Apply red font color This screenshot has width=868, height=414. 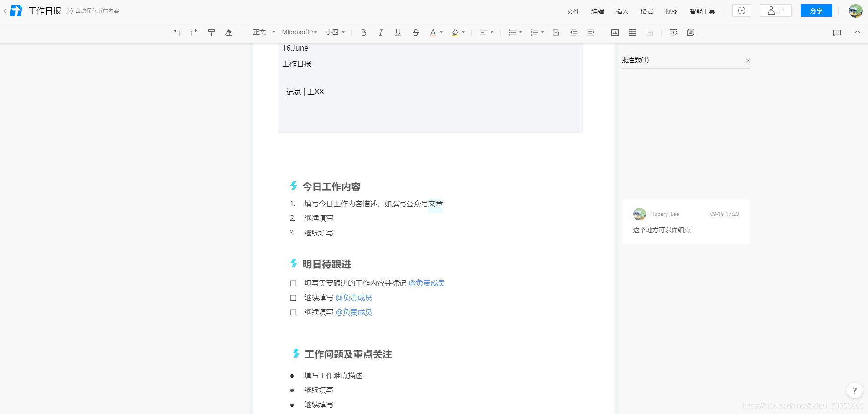(433, 32)
